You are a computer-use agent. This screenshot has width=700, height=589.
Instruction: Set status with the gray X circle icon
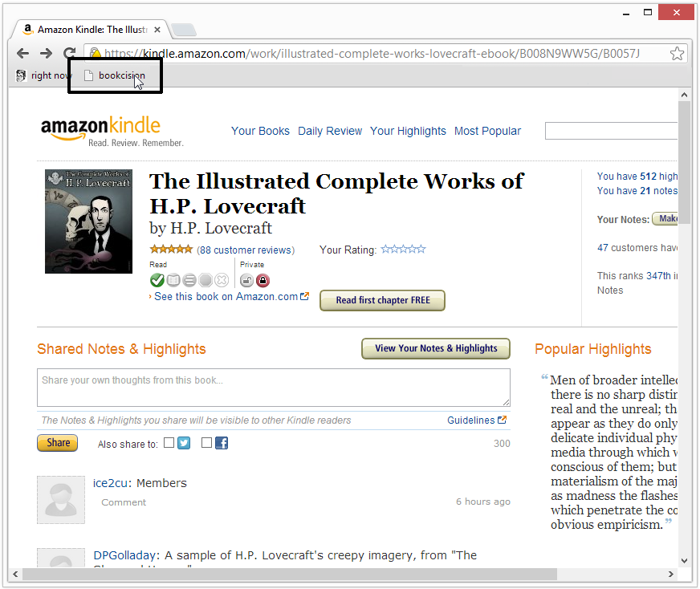pyautogui.click(x=222, y=280)
